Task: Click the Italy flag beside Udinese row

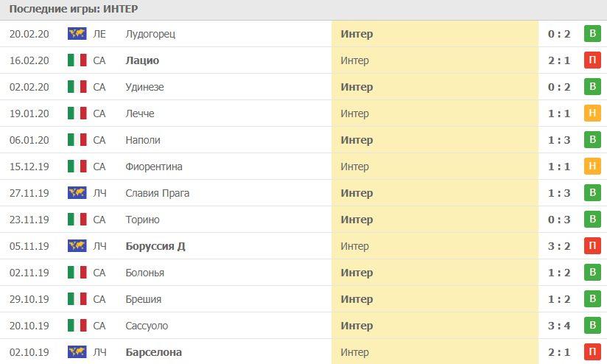Action: pos(77,87)
